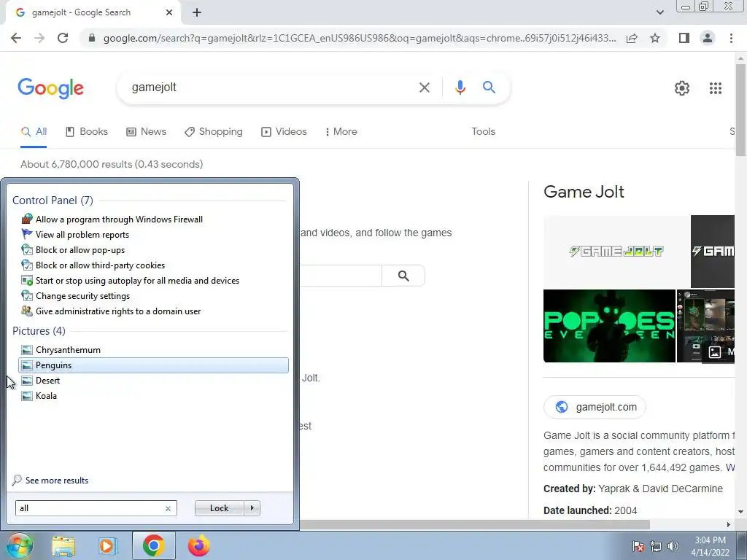Viewport: 747px width, 560px height.
Task: Click network tray icon
Action: tap(656, 546)
